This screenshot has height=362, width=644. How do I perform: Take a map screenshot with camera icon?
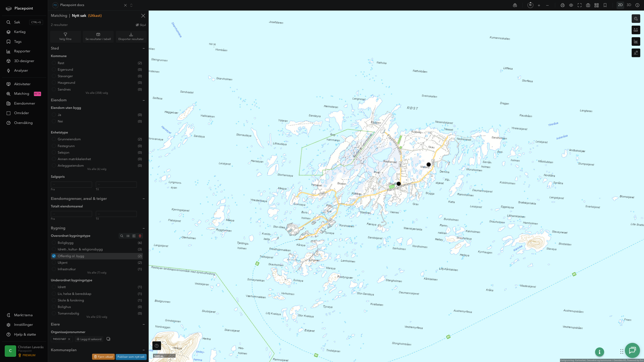(588, 5)
